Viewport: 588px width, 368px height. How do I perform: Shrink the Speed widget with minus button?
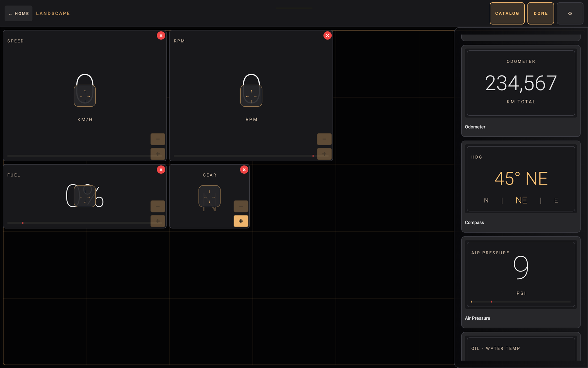(157, 139)
